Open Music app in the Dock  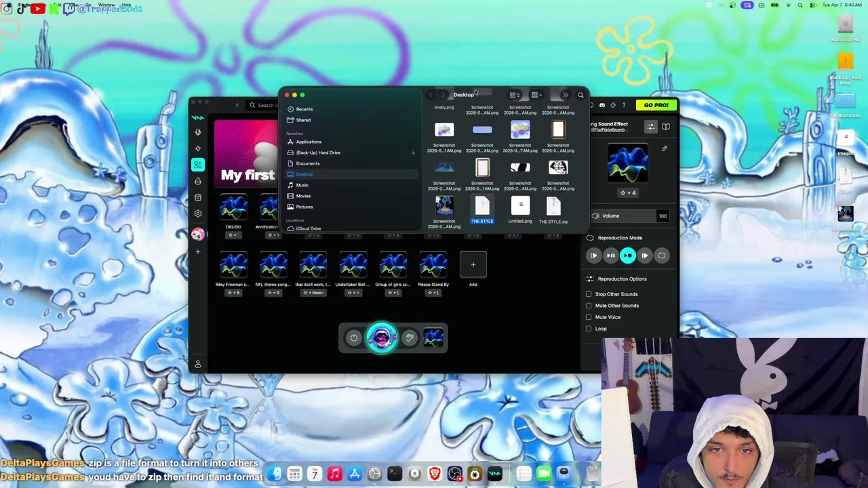coord(334,474)
